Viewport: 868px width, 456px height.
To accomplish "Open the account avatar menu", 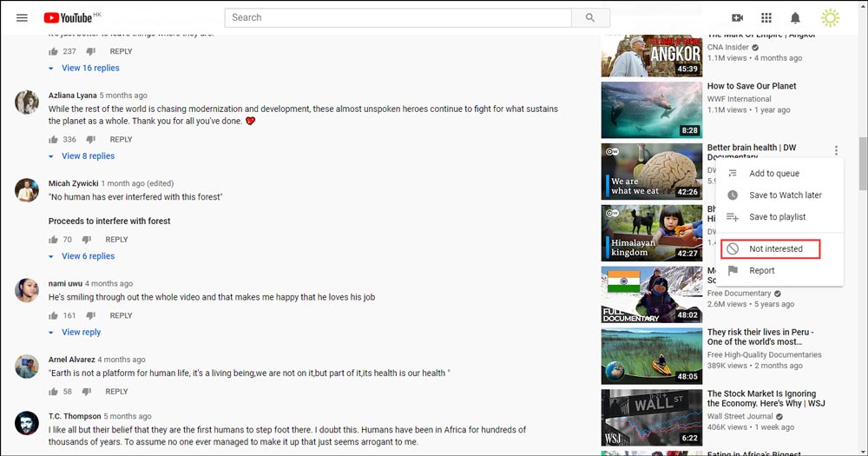I will click(x=830, y=17).
